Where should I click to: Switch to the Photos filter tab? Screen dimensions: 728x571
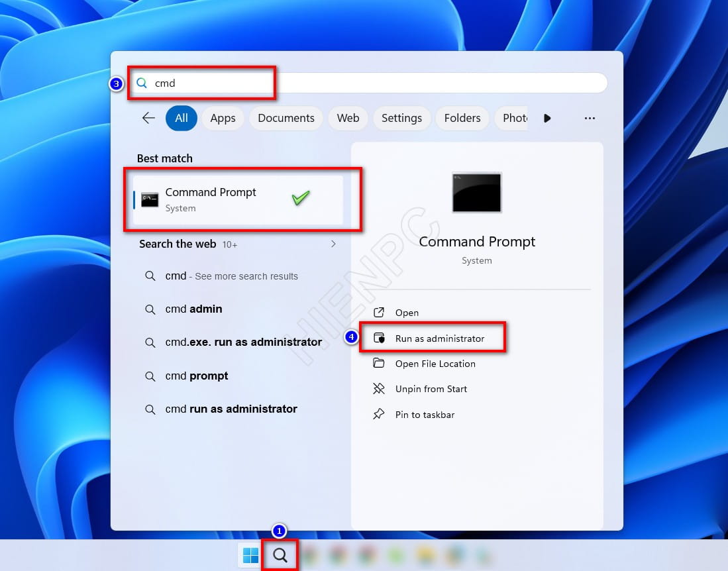point(511,118)
